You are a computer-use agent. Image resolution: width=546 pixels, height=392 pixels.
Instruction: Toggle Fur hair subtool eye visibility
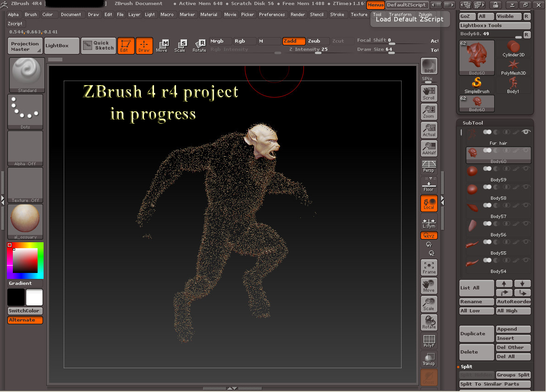[x=526, y=132]
